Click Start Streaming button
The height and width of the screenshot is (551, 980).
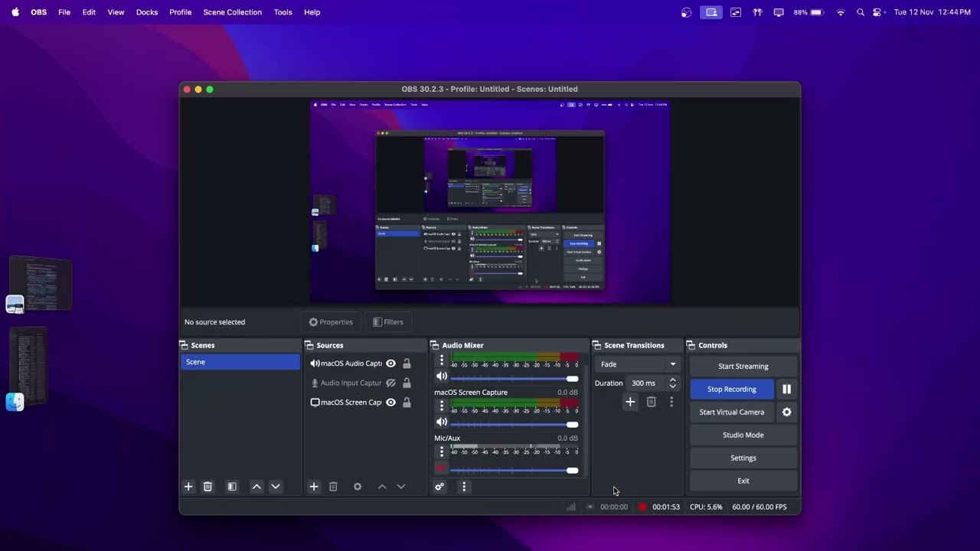tap(743, 366)
